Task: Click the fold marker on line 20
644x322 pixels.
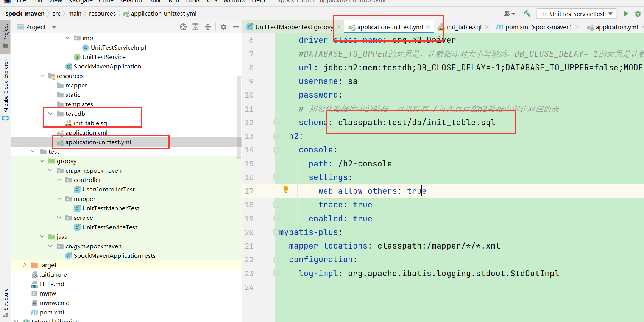Action: pos(276,232)
